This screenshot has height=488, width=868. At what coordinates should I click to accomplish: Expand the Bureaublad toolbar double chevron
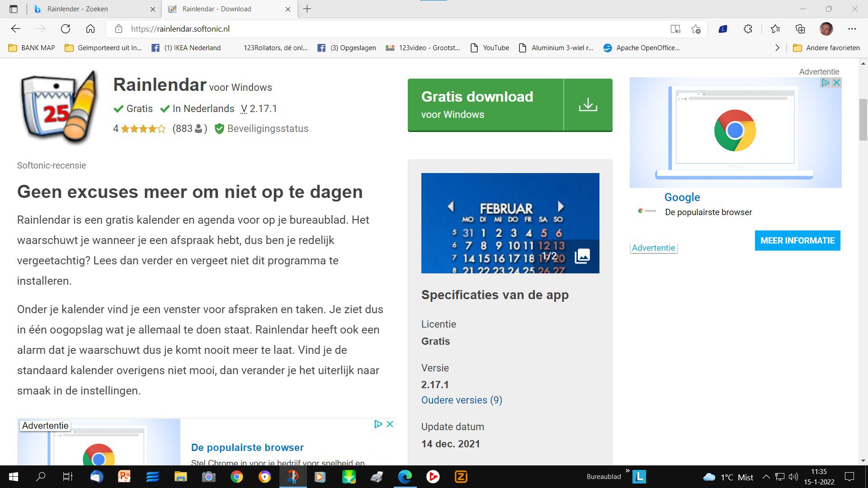click(x=627, y=471)
